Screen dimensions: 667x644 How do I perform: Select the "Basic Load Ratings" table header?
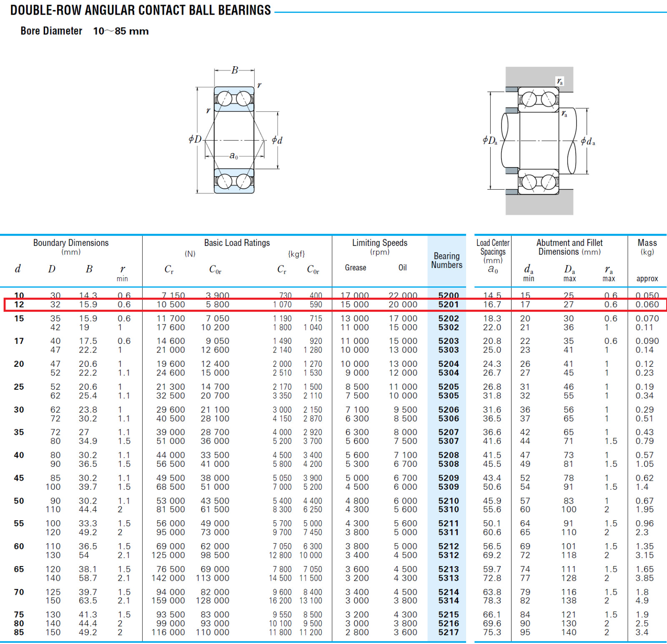[x=237, y=243]
